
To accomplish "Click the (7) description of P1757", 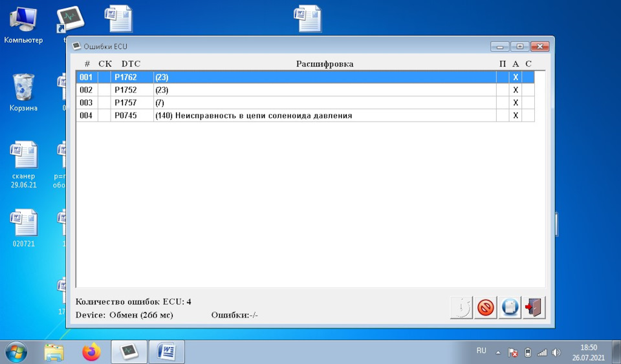I will pyautogui.click(x=160, y=103).
